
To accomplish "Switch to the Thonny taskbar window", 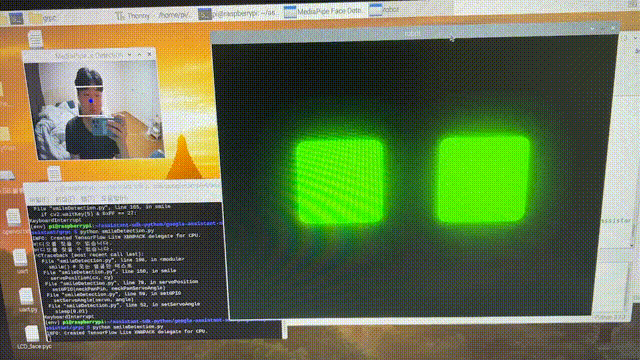I will point(133,16).
